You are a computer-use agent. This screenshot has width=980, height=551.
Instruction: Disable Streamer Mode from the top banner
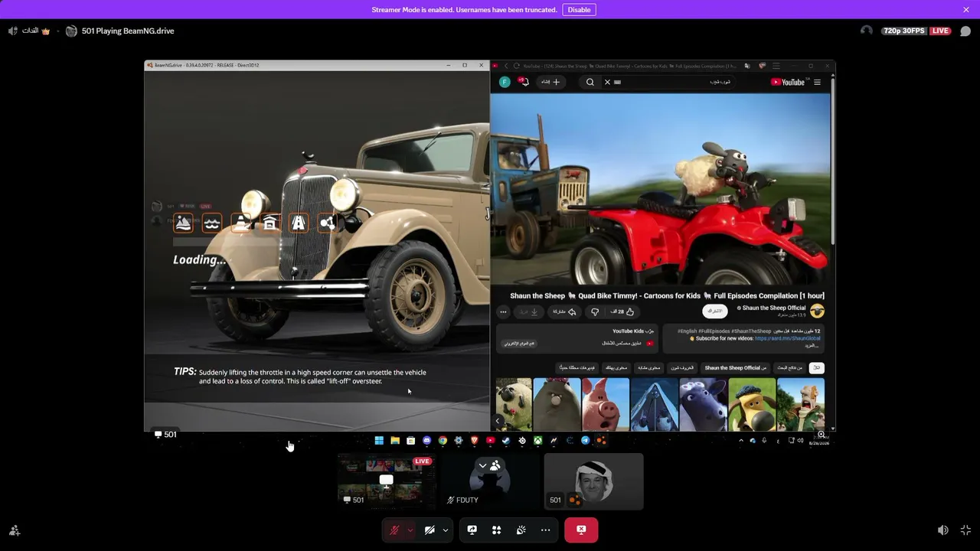pos(579,10)
